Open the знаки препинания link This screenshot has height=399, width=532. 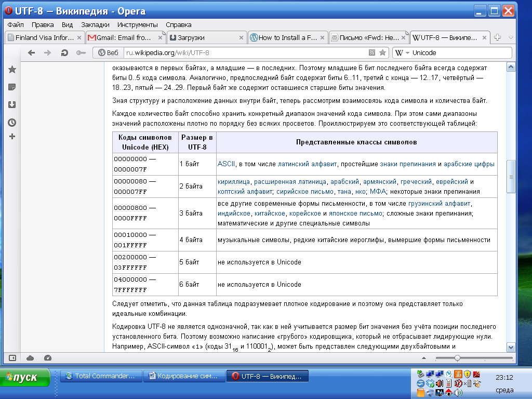(407, 164)
